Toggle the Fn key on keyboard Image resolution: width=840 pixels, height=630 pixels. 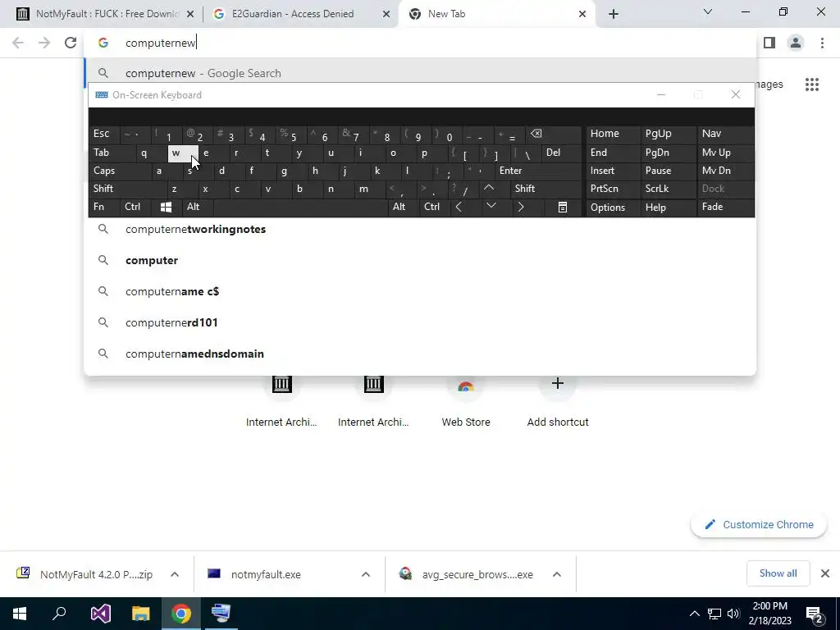(103, 207)
